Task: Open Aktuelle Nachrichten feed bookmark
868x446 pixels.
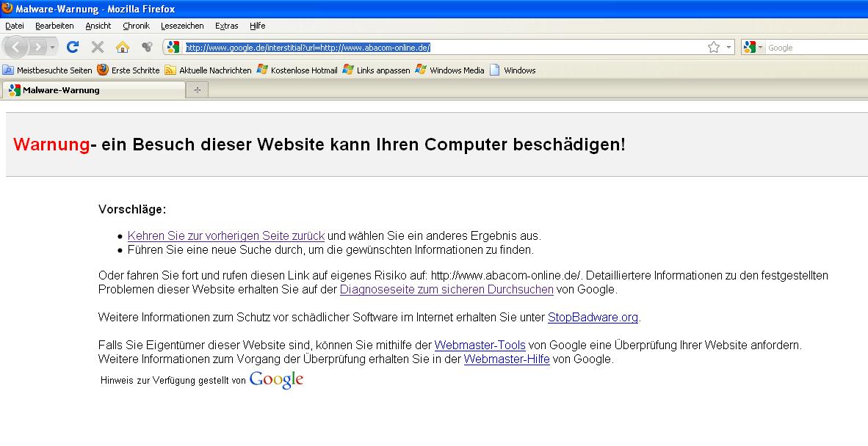Action: point(208,70)
